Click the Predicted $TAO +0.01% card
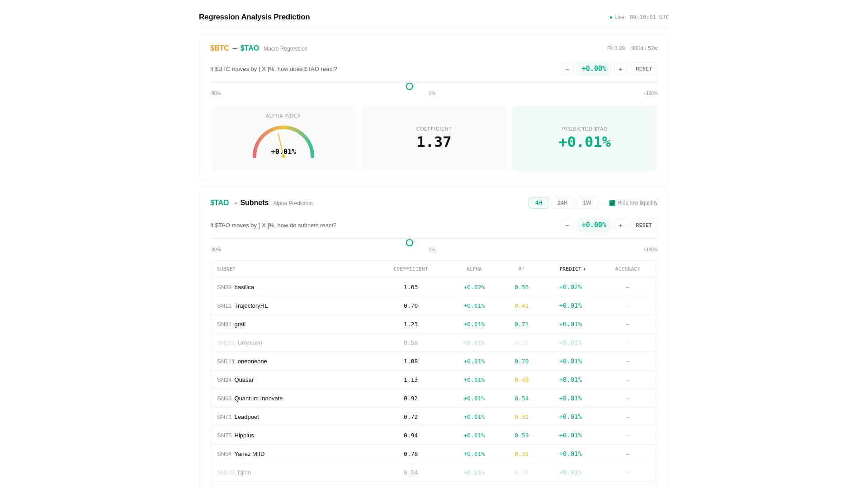Image resolution: width=868 pixels, height=488 pixels. [585, 138]
